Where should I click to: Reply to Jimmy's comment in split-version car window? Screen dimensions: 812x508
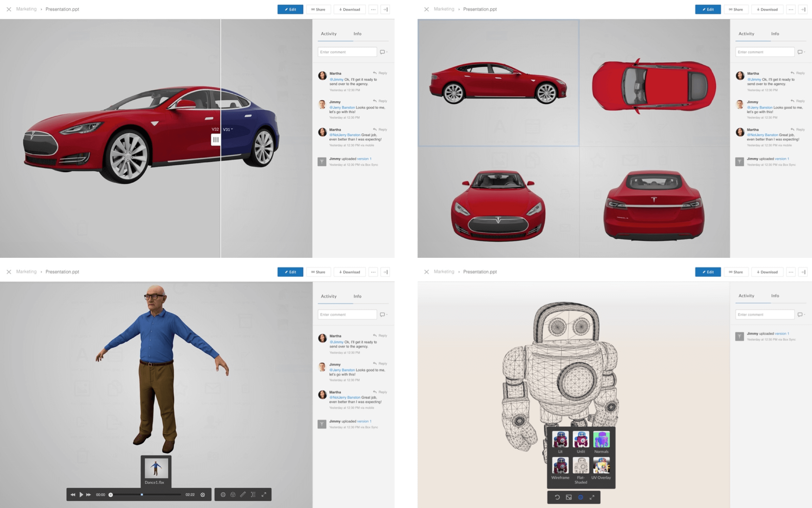(x=380, y=101)
